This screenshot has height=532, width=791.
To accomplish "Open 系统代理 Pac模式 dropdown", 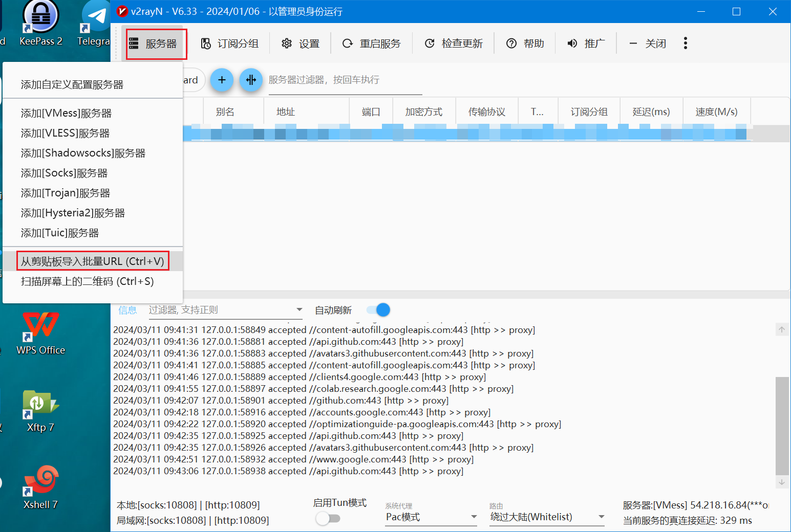I will (431, 517).
